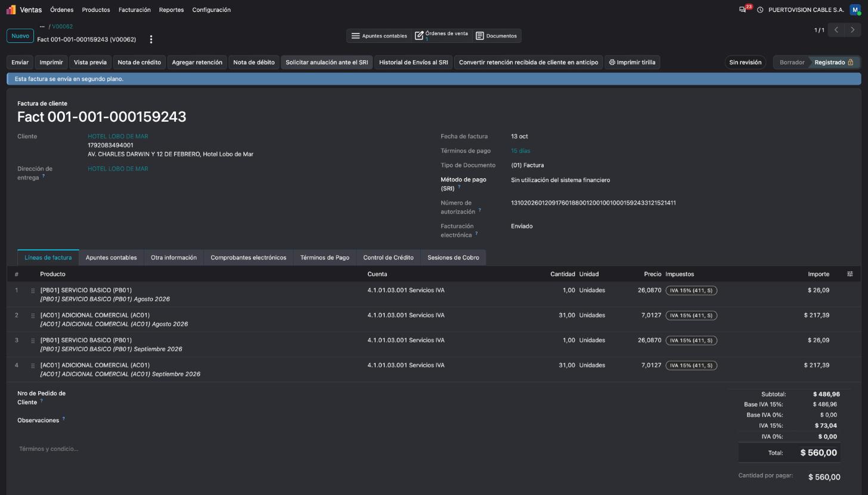
Task: Click the Enviar button
Action: pyautogui.click(x=20, y=62)
